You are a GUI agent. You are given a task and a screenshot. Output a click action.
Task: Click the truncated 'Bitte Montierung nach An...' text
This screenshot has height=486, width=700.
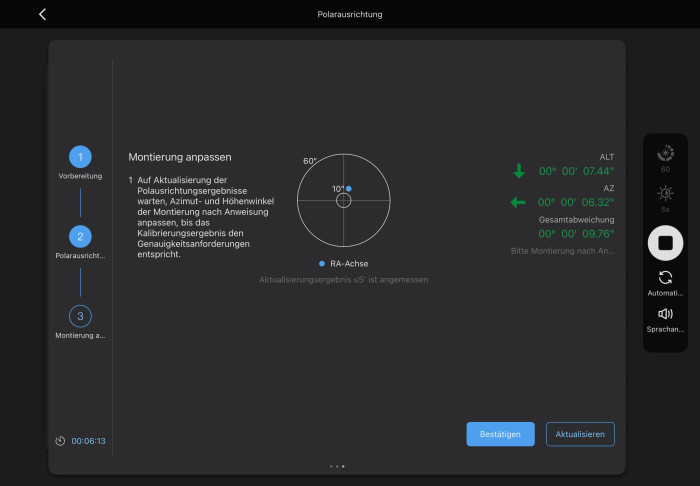coord(562,251)
